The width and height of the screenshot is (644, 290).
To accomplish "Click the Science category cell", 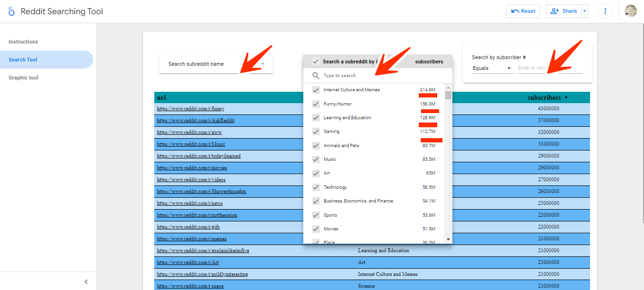I will click(x=366, y=286).
